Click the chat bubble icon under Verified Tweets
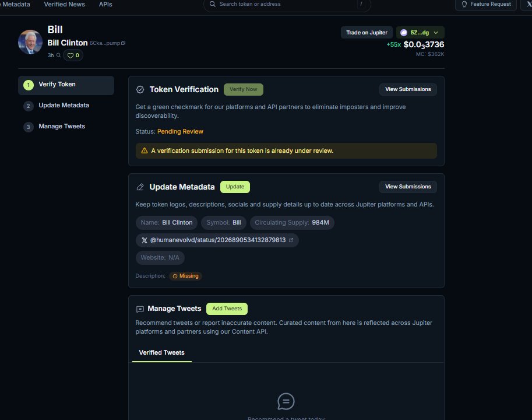Image resolution: width=532 pixels, height=420 pixels. tap(286, 402)
